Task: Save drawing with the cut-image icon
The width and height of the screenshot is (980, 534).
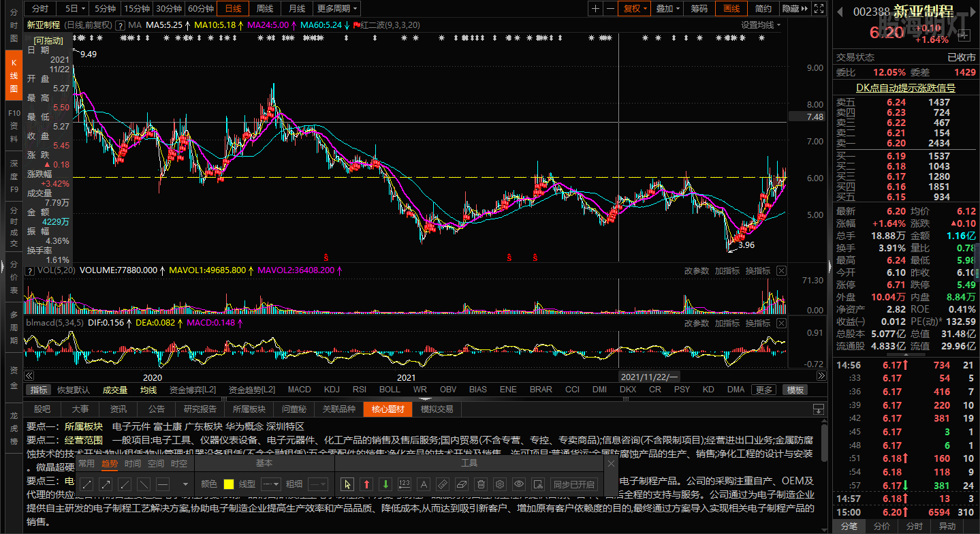Action: click(x=538, y=484)
